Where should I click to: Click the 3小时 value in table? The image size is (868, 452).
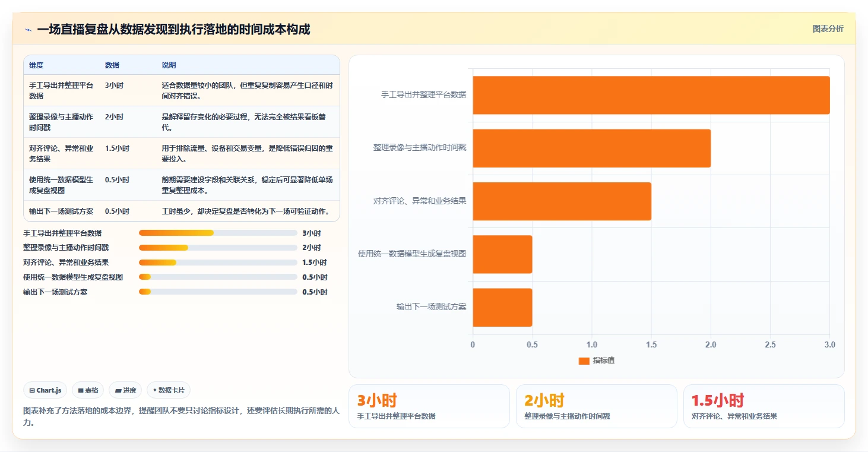click(114, 86)
